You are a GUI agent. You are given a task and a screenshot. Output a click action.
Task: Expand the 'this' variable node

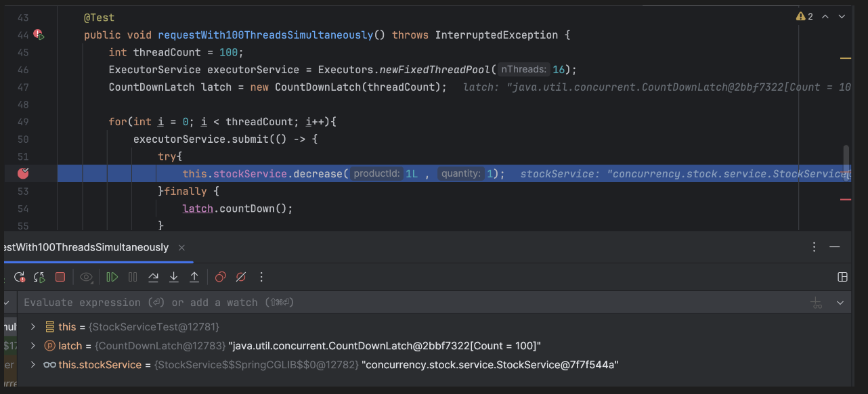click(33, 327)
